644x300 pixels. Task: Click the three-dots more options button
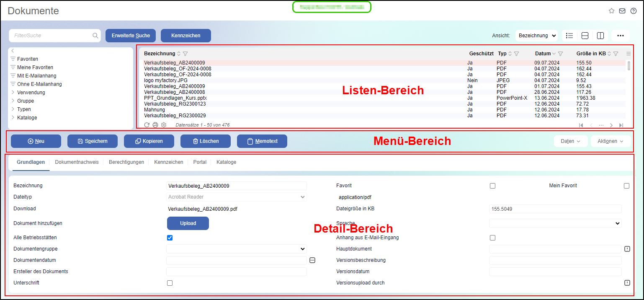[x=621, y=36]
